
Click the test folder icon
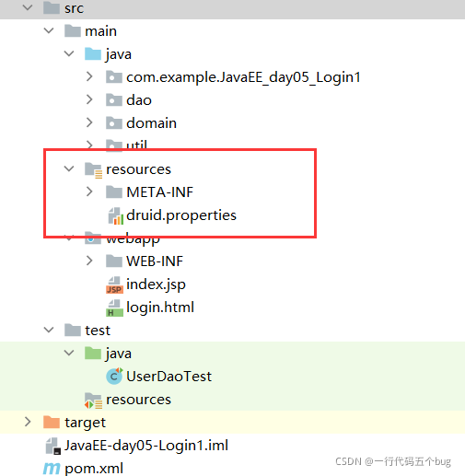click(73, 330)
